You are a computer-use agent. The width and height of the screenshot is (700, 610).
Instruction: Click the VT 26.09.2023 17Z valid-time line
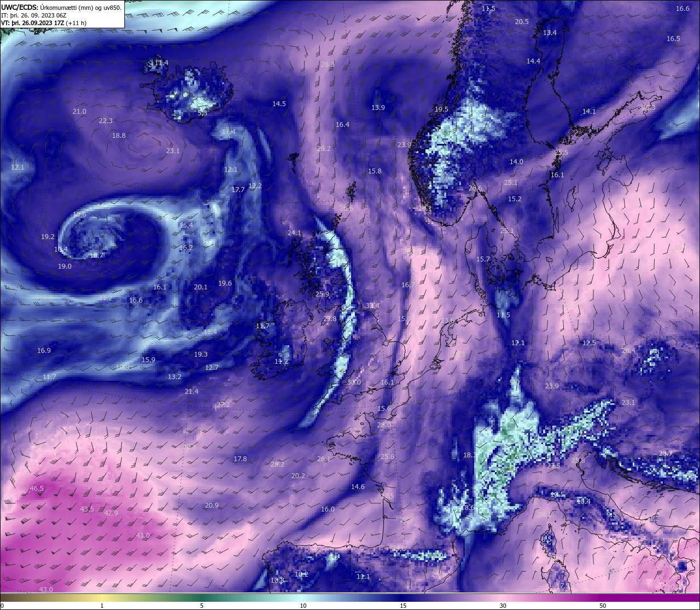(44, 23)
